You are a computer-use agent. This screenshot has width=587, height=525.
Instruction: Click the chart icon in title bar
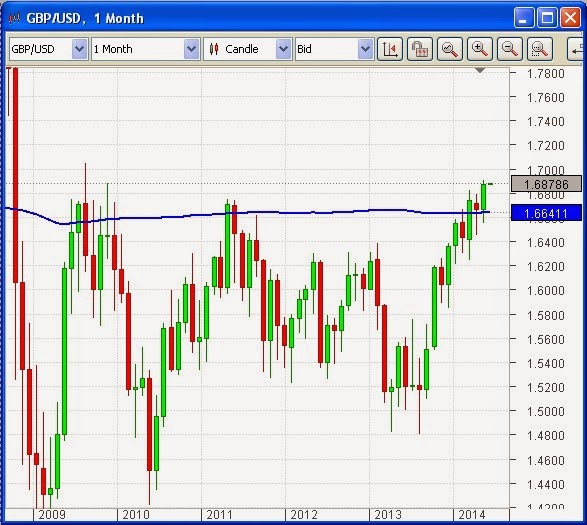coord(14,18)
